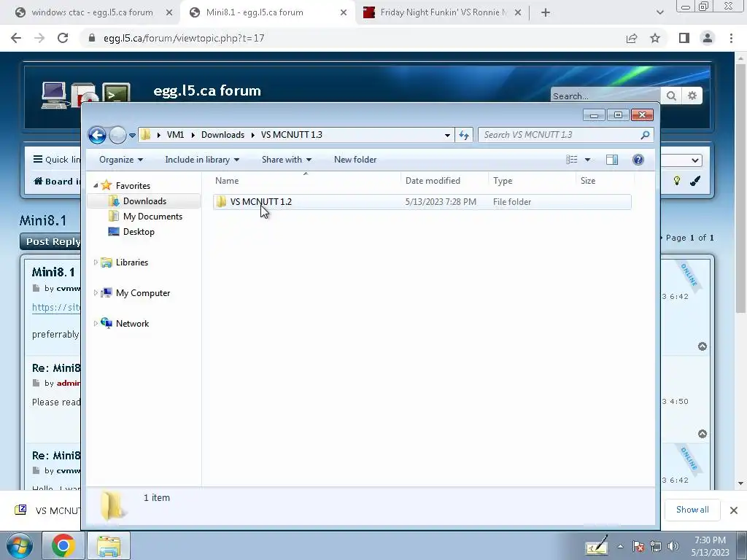Toggle Chrome side panel

pos(684,38)
